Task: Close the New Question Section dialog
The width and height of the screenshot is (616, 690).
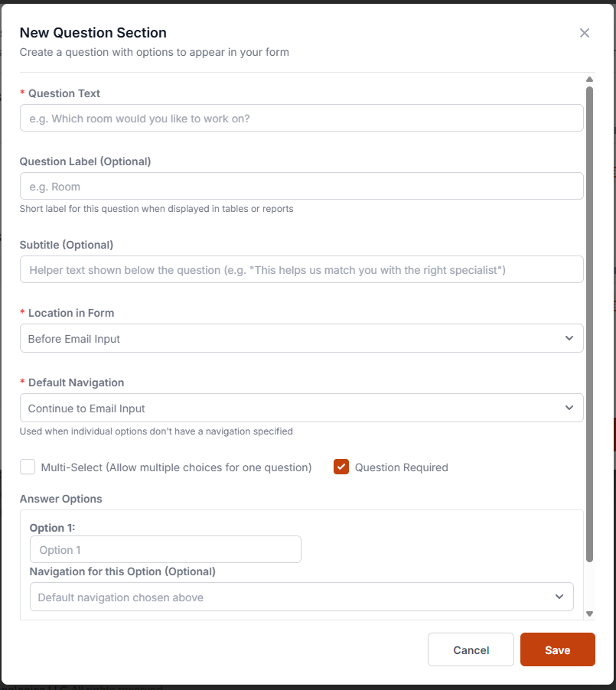Action: (x=585, y=33)
